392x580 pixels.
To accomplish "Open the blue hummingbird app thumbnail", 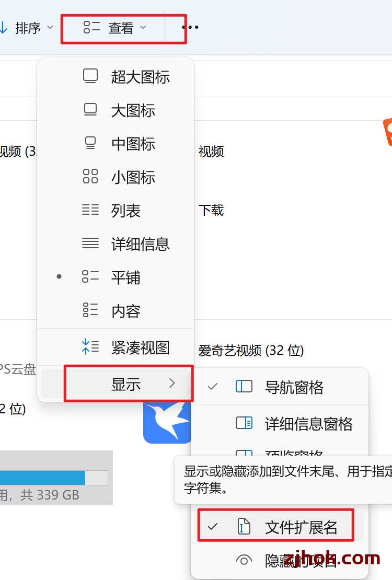I will click(167, 423).
